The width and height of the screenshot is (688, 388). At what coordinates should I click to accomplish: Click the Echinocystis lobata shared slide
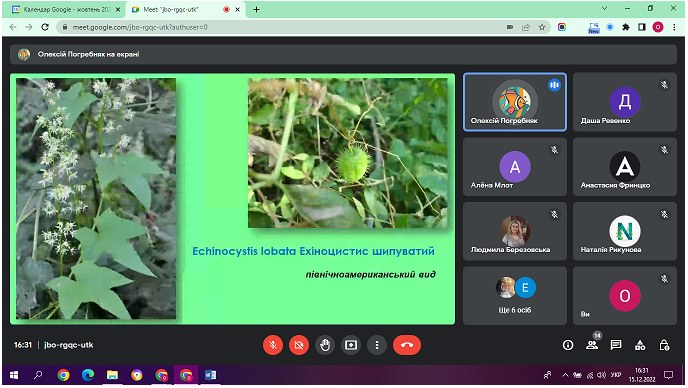point(233,199)
